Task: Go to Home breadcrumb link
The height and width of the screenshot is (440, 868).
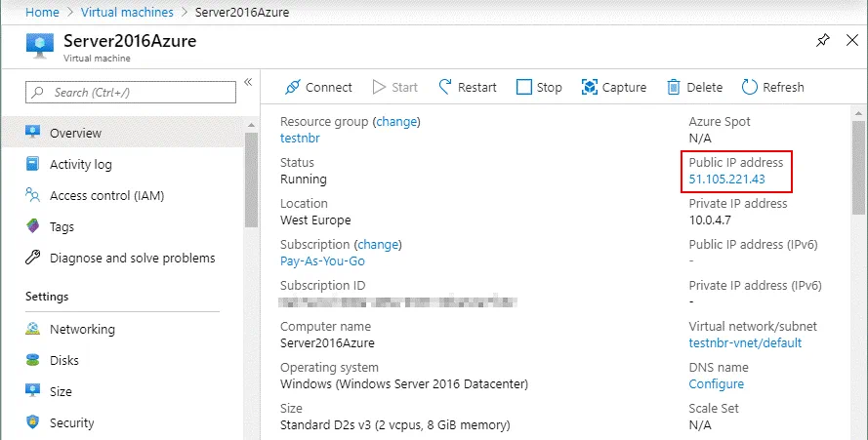Action: 42,12
